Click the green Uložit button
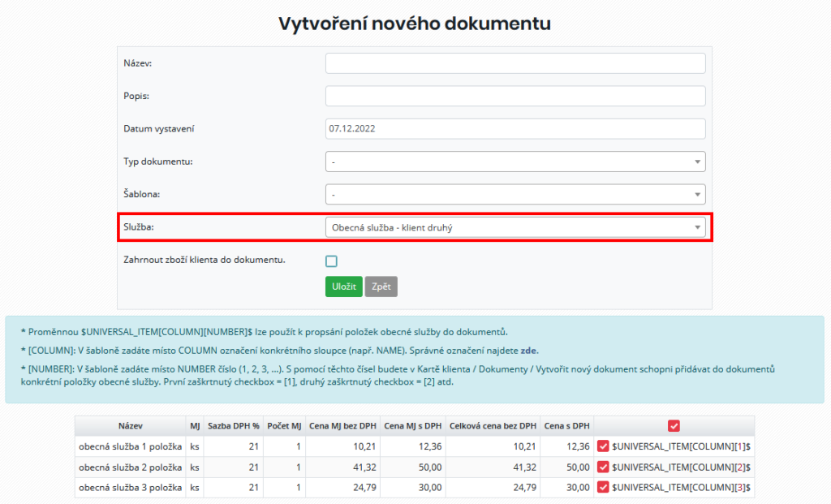This screenshot has width=831, height=504. [x=343, y=286]
